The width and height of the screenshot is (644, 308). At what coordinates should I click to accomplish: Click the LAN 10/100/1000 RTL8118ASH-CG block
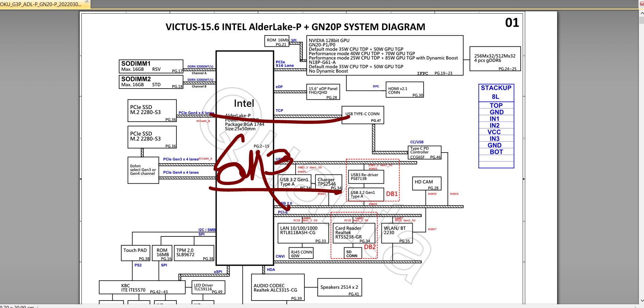point(303,233)
